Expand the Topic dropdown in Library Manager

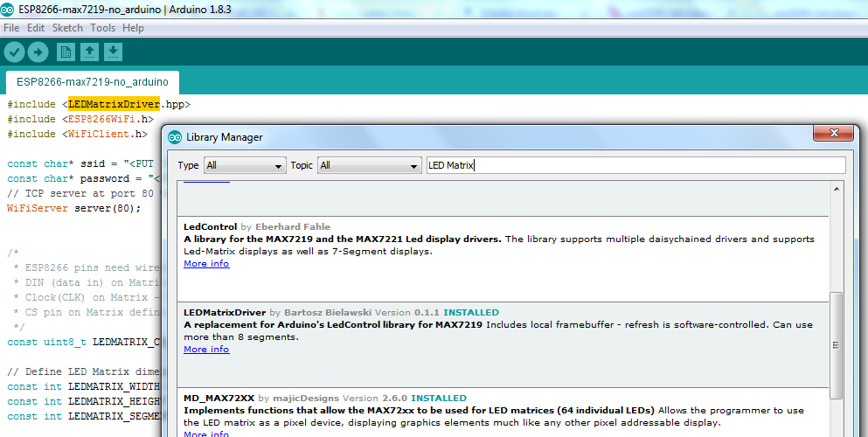[369, 165]
